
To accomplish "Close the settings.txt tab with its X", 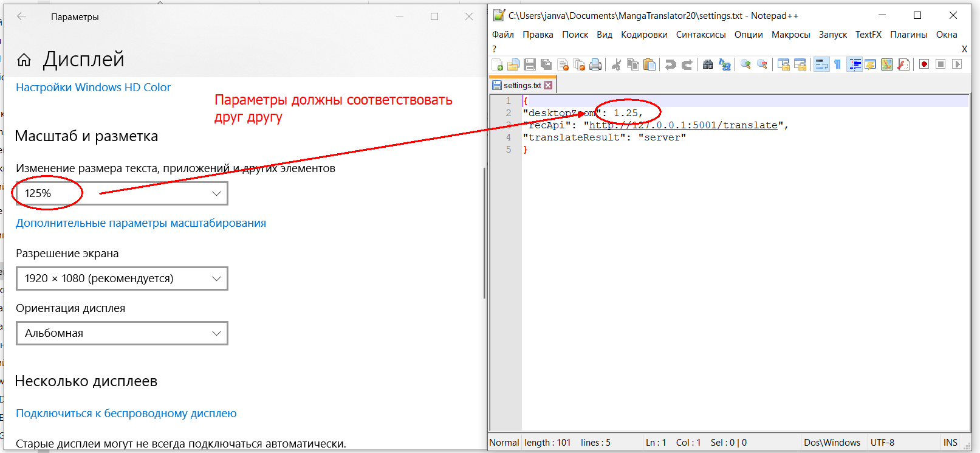I will coord(548,85).
